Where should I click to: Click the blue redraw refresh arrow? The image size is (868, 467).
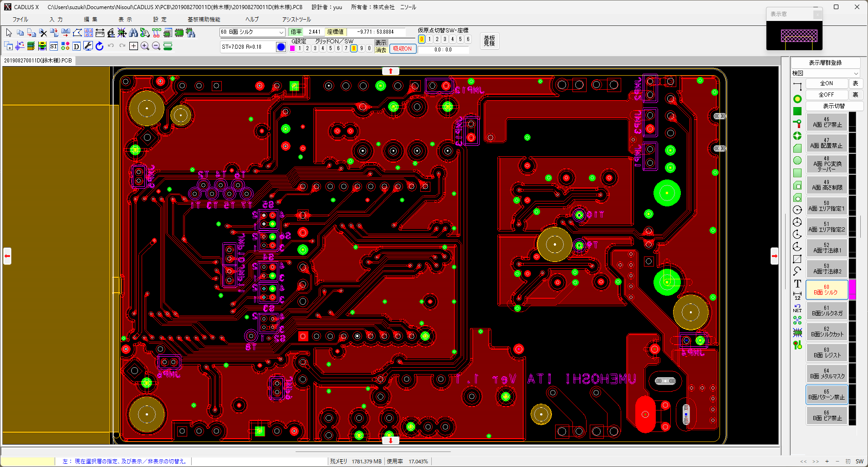[100, 46]
